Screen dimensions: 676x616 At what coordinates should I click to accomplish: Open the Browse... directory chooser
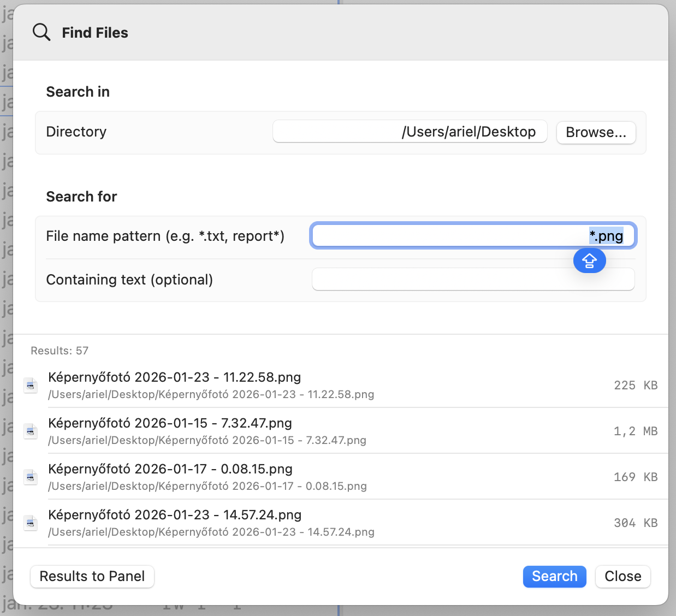596,132
